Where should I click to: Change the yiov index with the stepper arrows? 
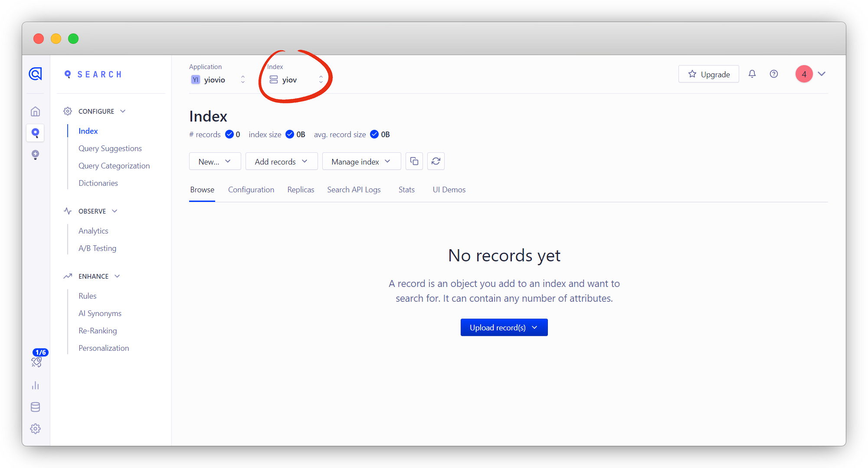(321, 79)
